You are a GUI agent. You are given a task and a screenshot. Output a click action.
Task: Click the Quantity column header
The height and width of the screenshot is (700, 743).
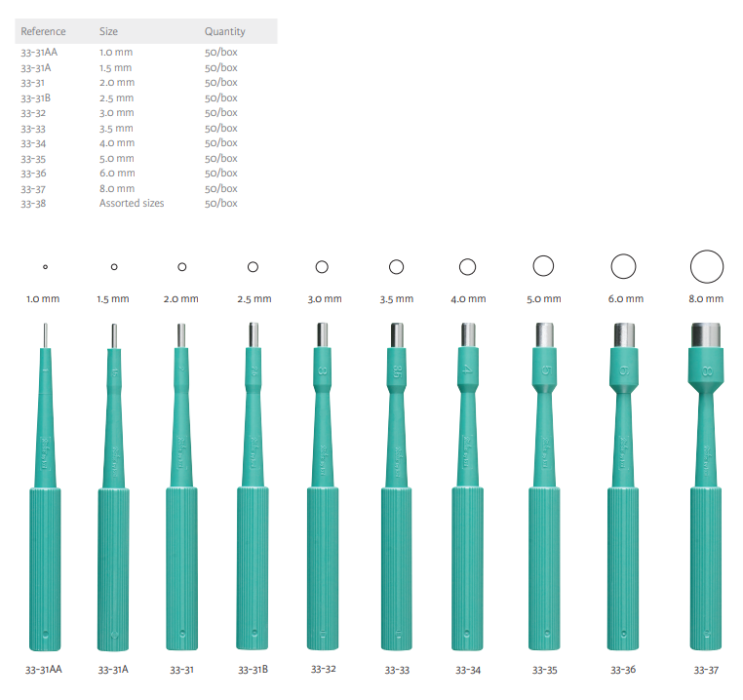224,31
